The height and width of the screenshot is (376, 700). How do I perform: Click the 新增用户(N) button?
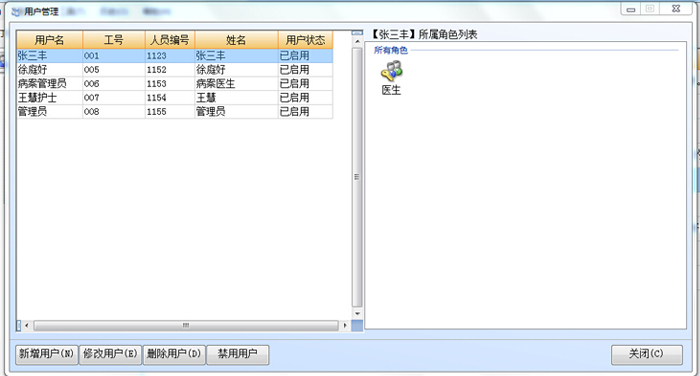(47, 355)
